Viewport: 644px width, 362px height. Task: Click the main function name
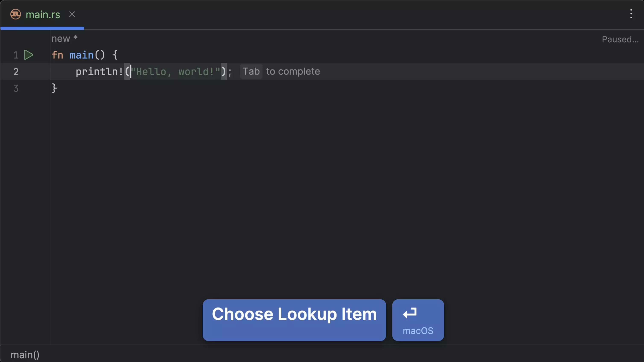(x=81, y=55)
